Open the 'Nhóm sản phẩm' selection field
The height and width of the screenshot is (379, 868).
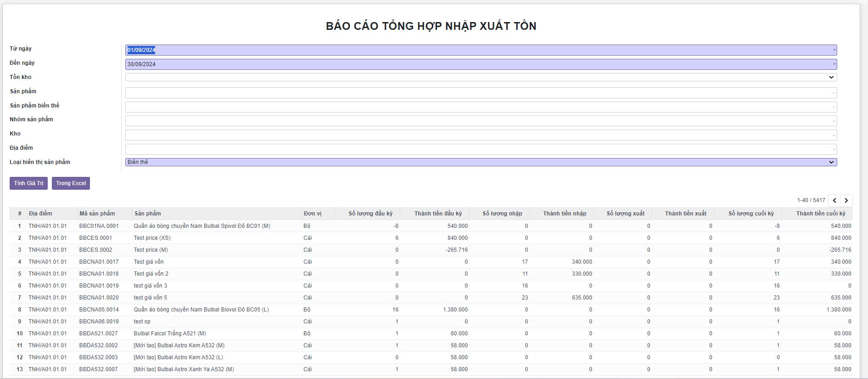[x=481, y=121]
